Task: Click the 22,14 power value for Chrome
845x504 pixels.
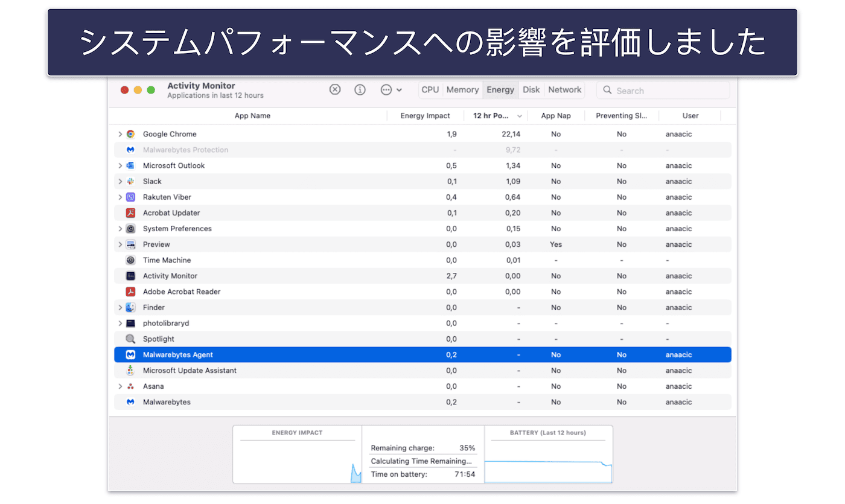Action: point(511,134)
